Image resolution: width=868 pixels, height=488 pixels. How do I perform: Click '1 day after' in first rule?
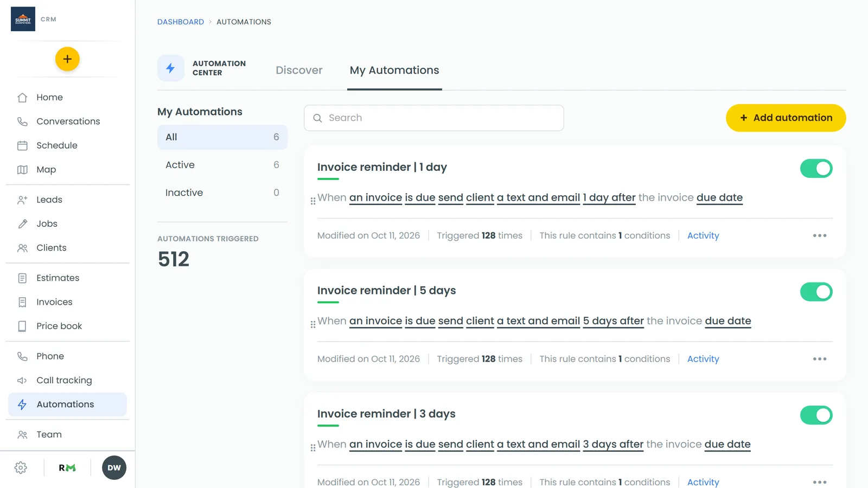pos(609,198)
